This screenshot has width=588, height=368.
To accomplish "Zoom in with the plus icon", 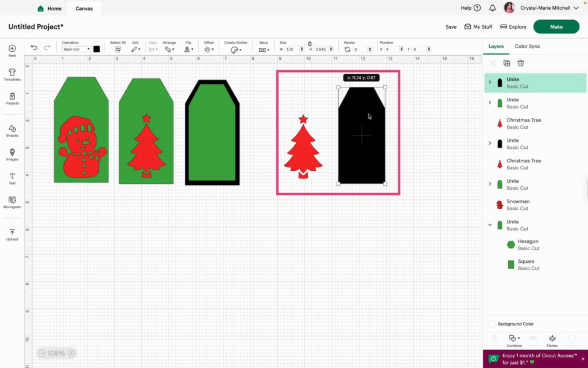I will coord(71,354).
